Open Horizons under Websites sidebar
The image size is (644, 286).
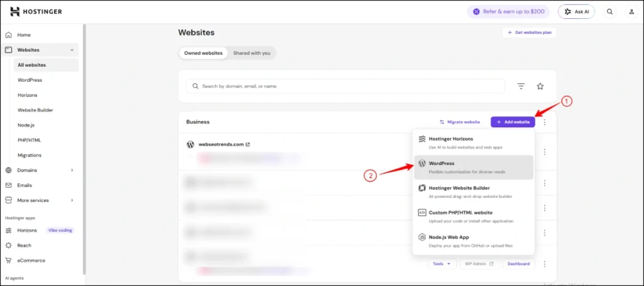27,95
